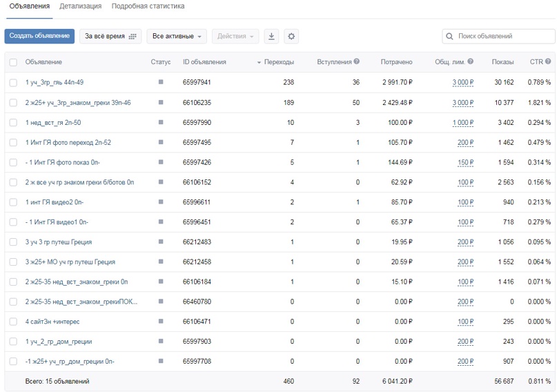Screen dimensions: 557x392
Task: Click status icon for ad 65997426
Action: coord(161,162)
